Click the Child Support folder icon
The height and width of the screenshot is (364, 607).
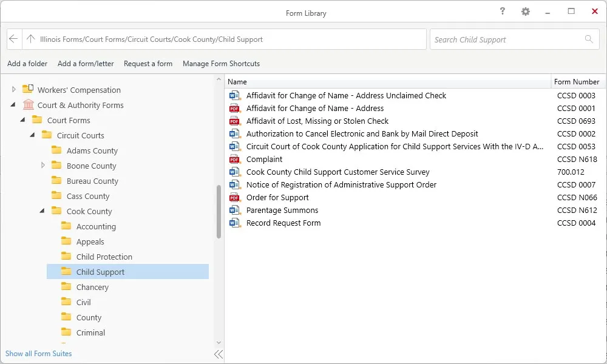(x=66, y=272)
